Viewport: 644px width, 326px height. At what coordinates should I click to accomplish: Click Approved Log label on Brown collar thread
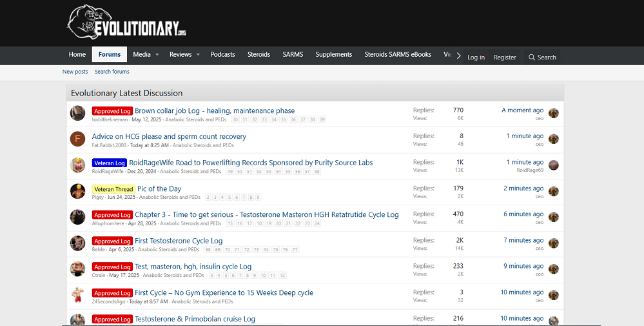coord(112,111)
